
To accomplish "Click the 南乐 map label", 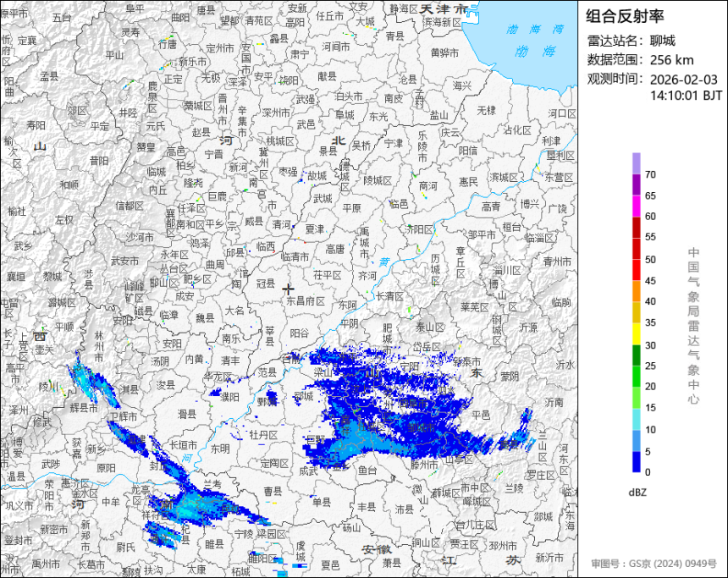I will [231, 338].
